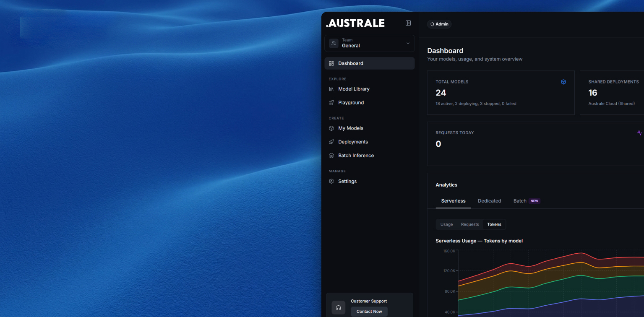Click 'Australe Cloud (Shared)' text

tap(612, 104)
